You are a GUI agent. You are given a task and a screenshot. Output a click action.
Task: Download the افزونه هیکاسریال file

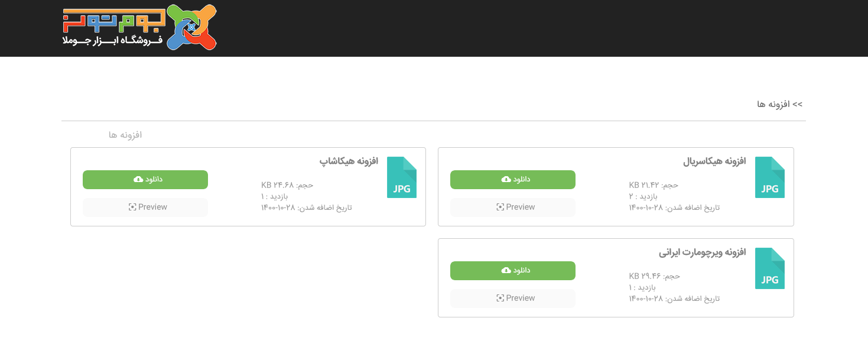(512, 180)
